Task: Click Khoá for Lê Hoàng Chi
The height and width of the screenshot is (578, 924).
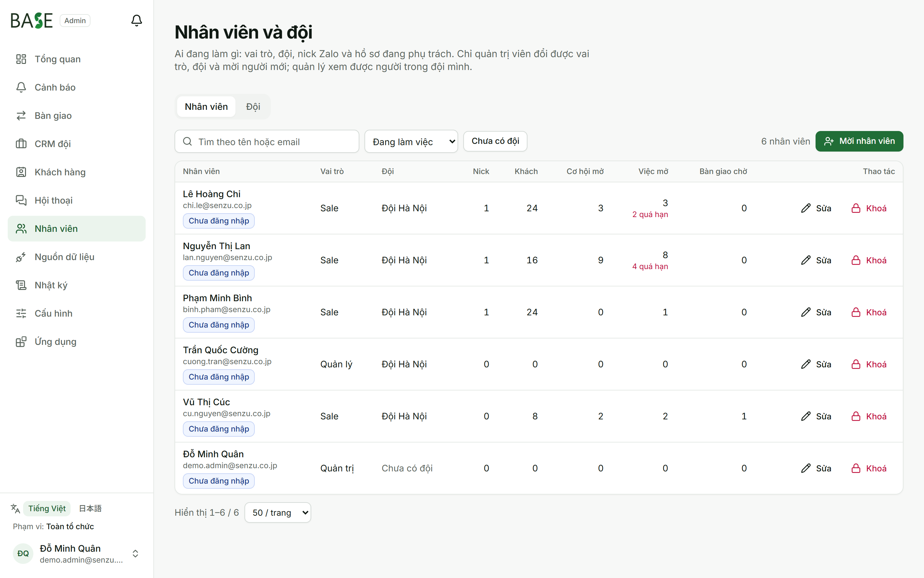Action: coord(869,208)
